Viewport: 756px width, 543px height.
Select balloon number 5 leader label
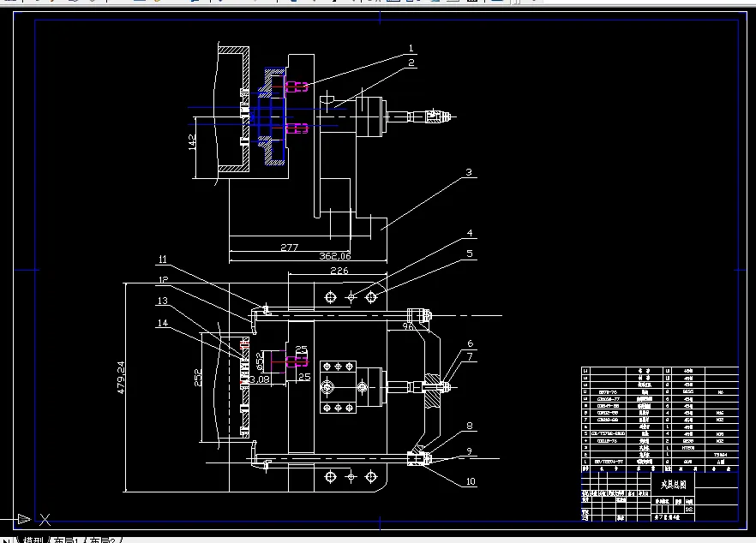pos(470,254)
